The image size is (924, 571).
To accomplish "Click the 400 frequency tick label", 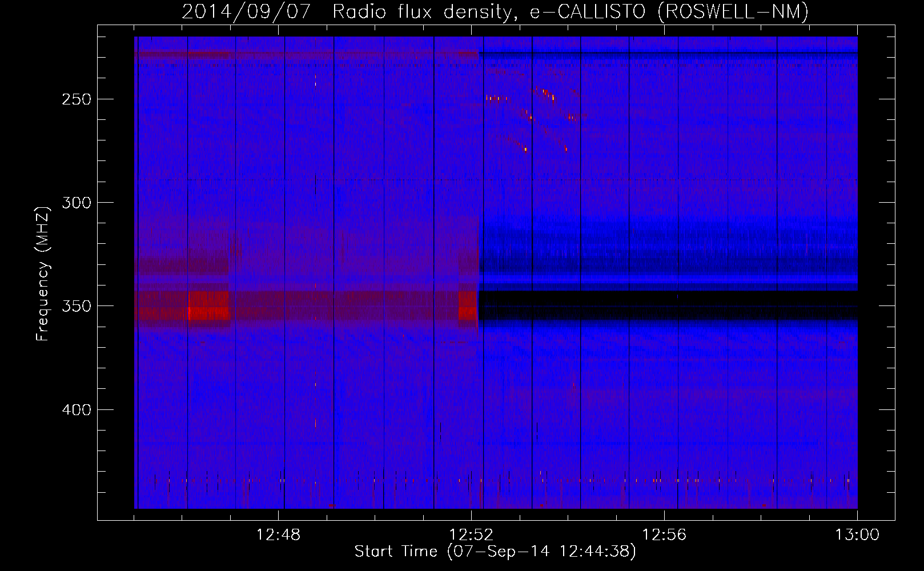I will (77, 410).
